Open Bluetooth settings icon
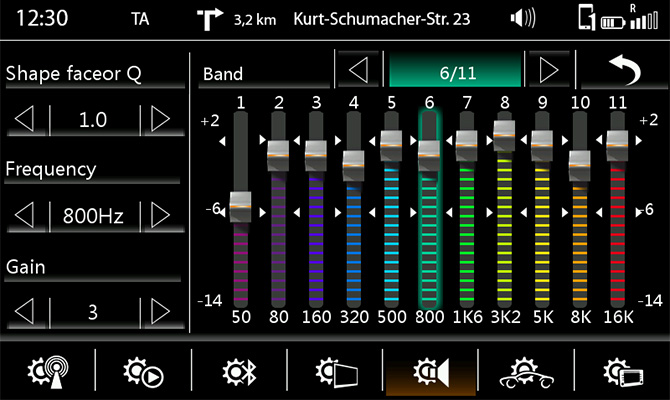 click(x=239, y=374)
